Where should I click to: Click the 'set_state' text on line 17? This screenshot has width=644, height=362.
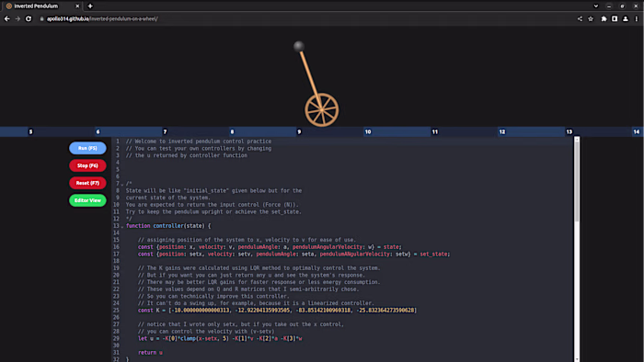click(x=433, y=255)
